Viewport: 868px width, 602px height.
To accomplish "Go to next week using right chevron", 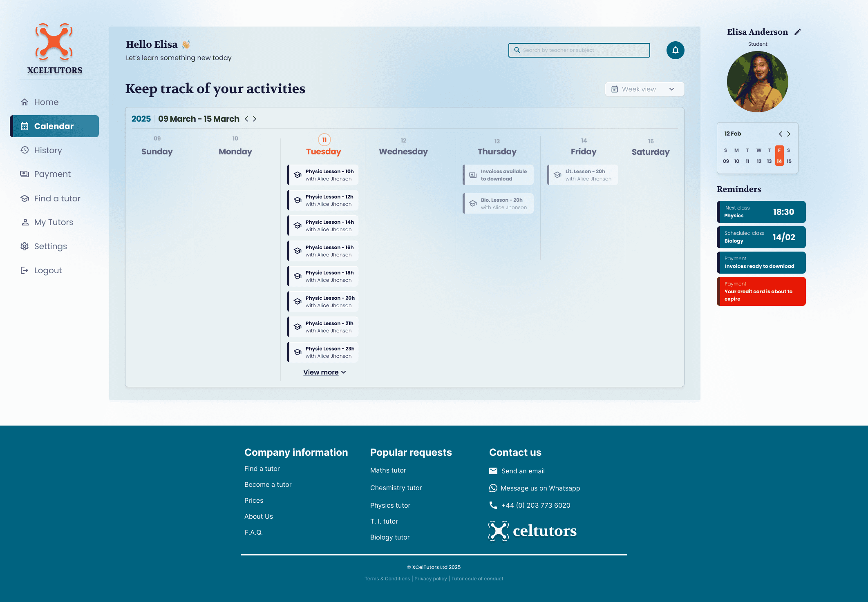I will pos(255,119).
